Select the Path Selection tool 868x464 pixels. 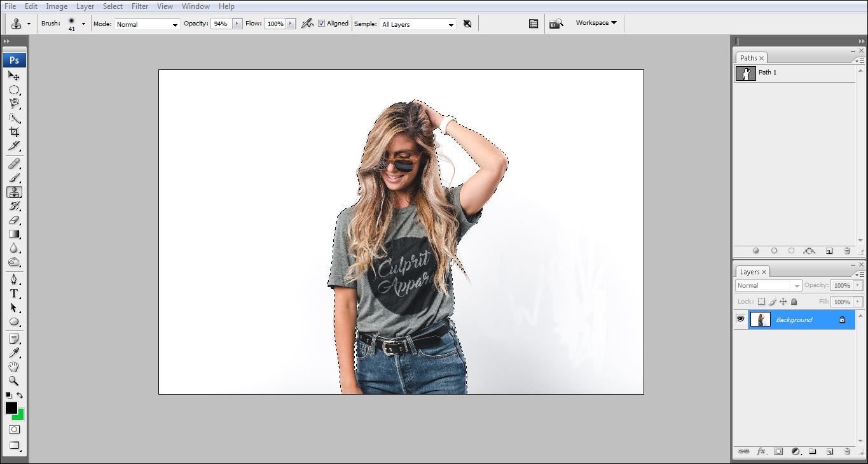coord(14,307)
